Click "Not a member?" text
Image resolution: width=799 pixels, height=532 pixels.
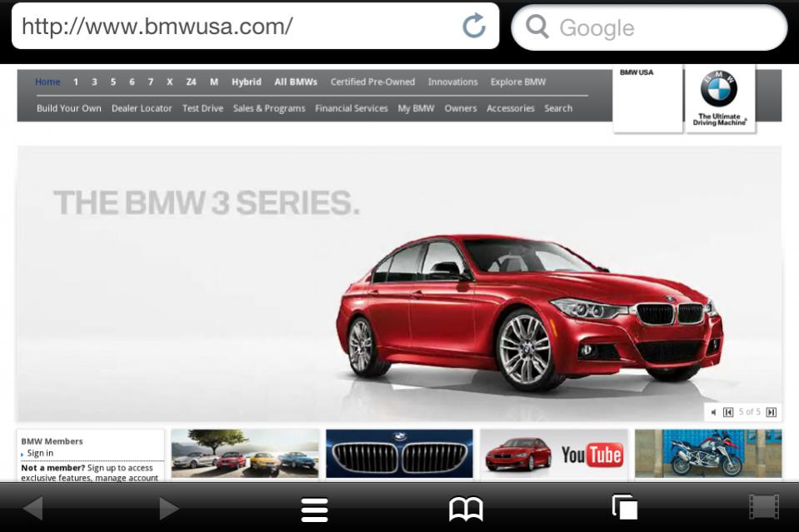coord(53,467)
